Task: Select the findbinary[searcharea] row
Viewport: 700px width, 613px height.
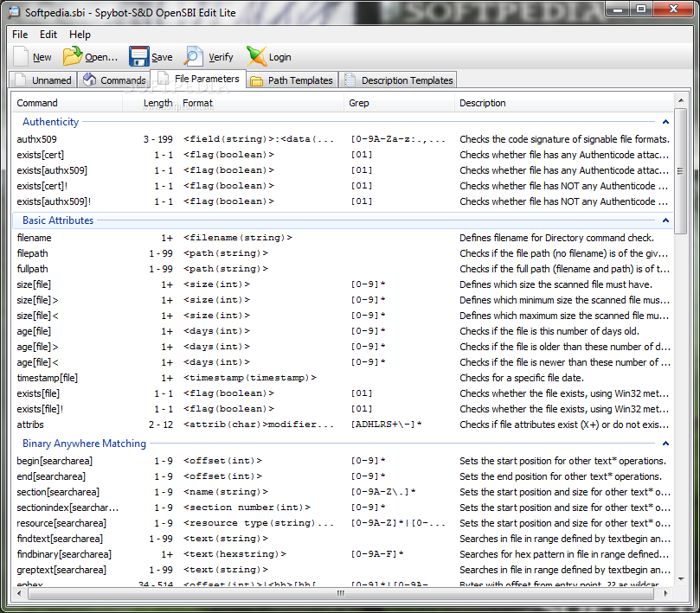Action: pos(343,554)
